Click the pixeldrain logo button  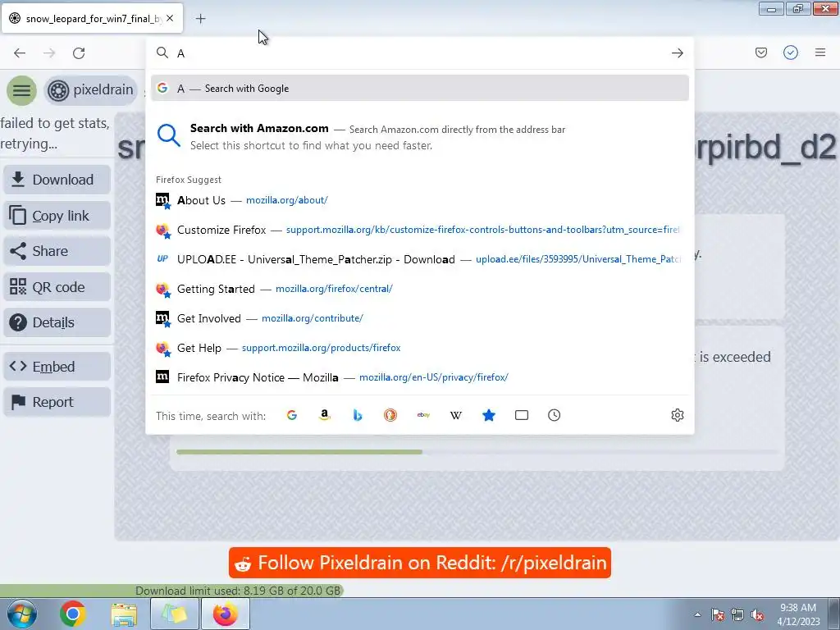click(x=91, y=90)
